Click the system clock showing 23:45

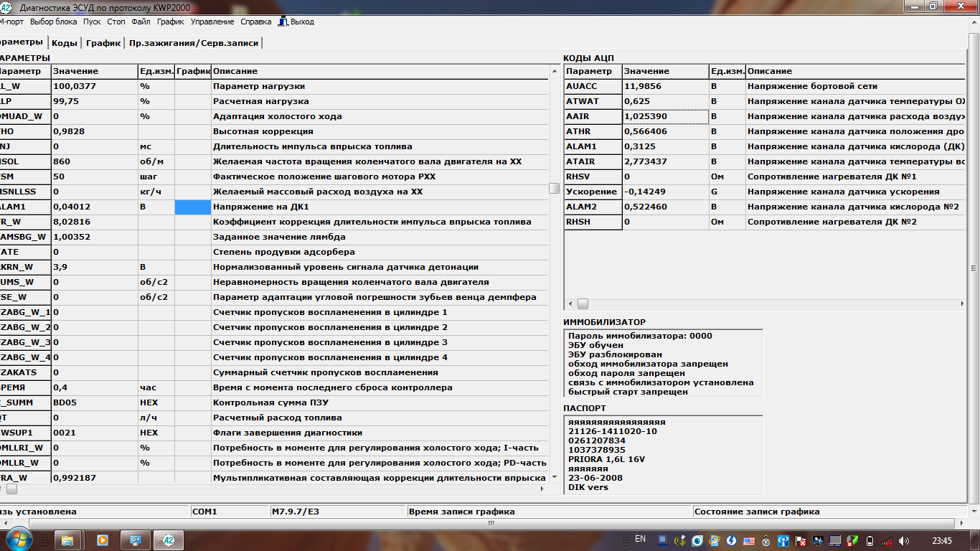[941, 540]
